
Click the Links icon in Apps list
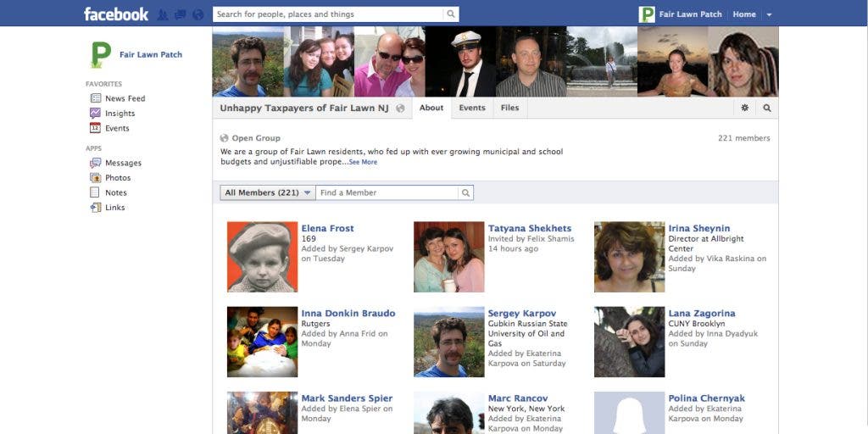[96, 208]
